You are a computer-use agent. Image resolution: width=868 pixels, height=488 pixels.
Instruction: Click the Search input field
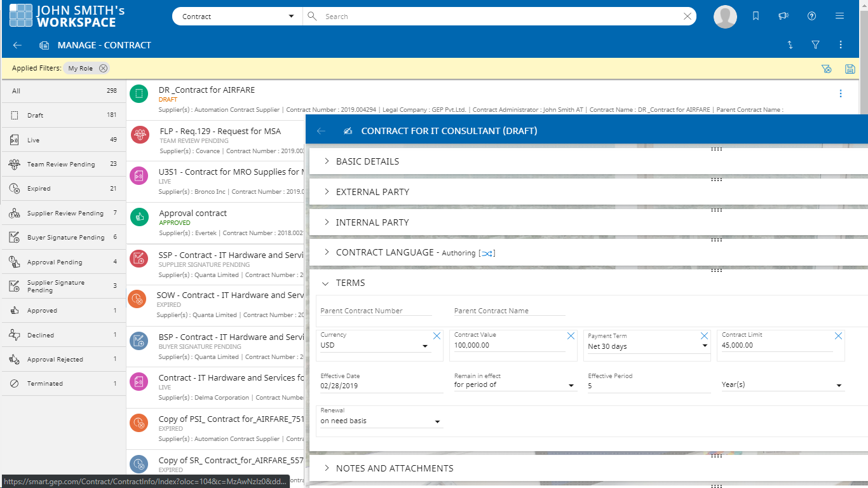point(502,17)
